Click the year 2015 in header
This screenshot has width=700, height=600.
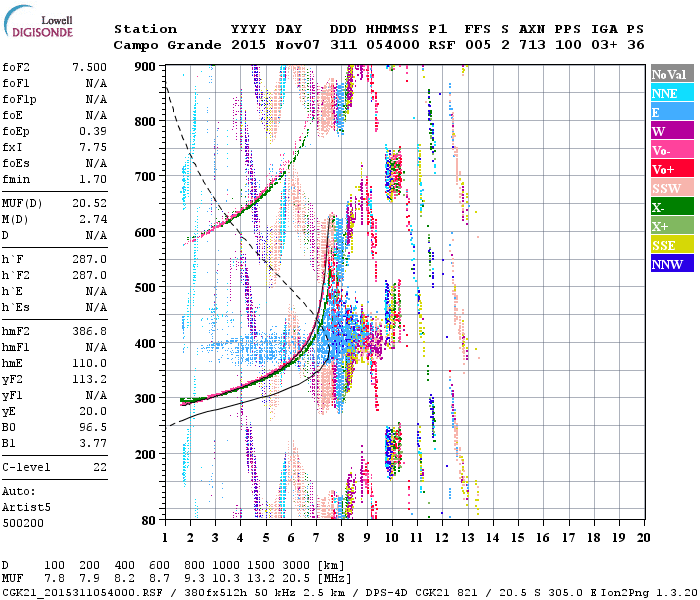248,45
